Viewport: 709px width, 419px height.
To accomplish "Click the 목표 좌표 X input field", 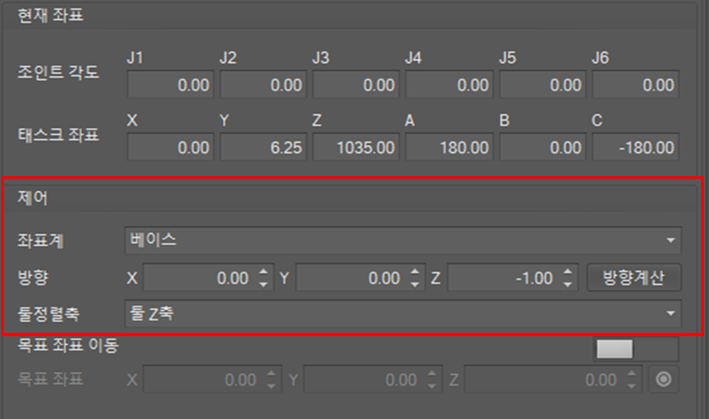I will click(x=200, y=380).
